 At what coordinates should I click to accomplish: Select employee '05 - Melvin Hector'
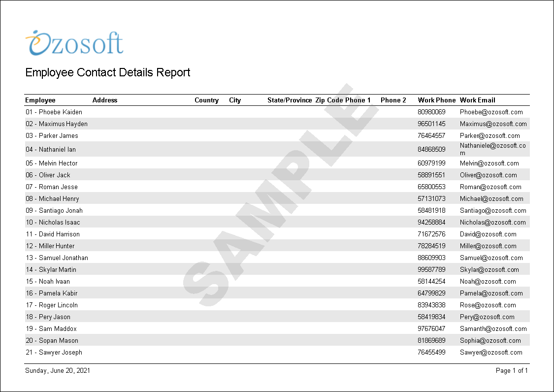52,163
